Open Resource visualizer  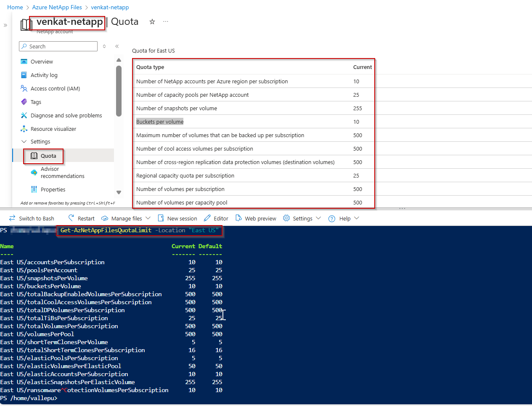click(53, 129)
